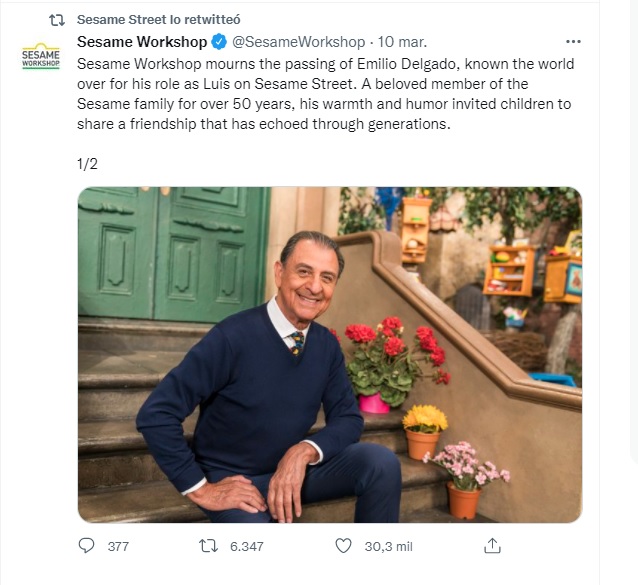Click the Sesame Workshop avatar logo
The width and height of the screenshot is (638, 585).
click(40, 56)
